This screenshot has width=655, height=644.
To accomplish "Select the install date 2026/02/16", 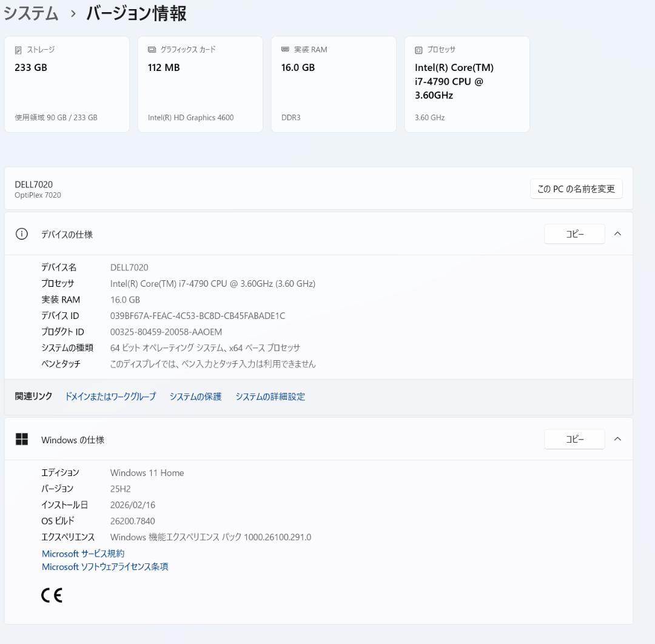I will [132, 505].
